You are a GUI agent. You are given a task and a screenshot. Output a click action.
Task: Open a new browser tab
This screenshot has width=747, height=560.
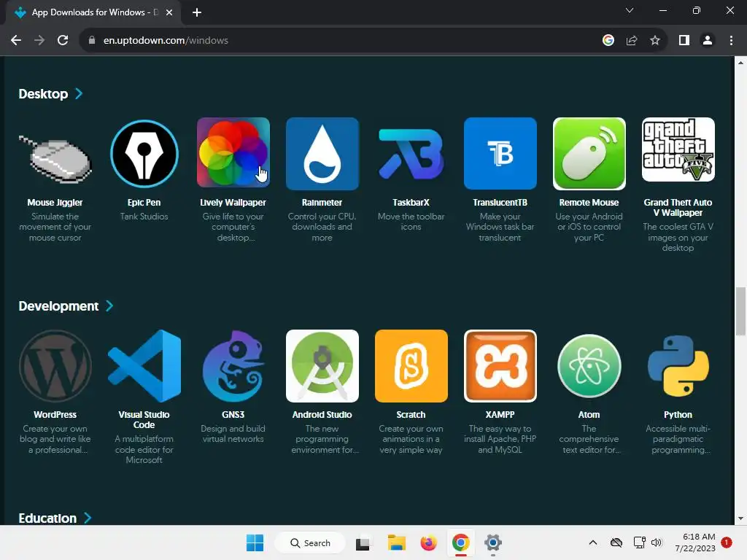[x=197, y=13]
